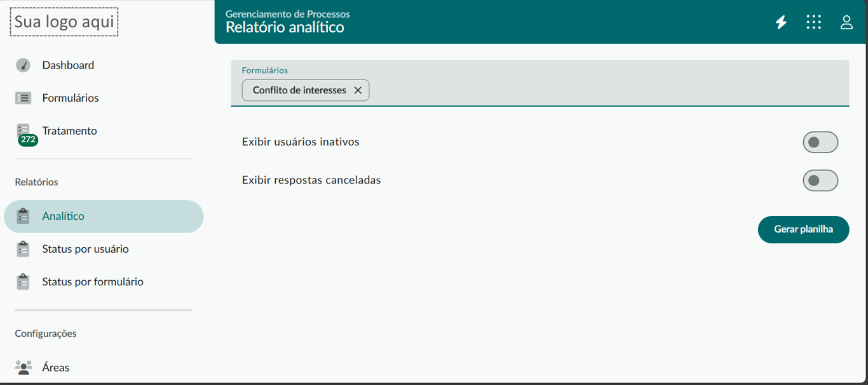Select the Analítico report item
This screenshot has width=868, height=385.
coord(104,217)
